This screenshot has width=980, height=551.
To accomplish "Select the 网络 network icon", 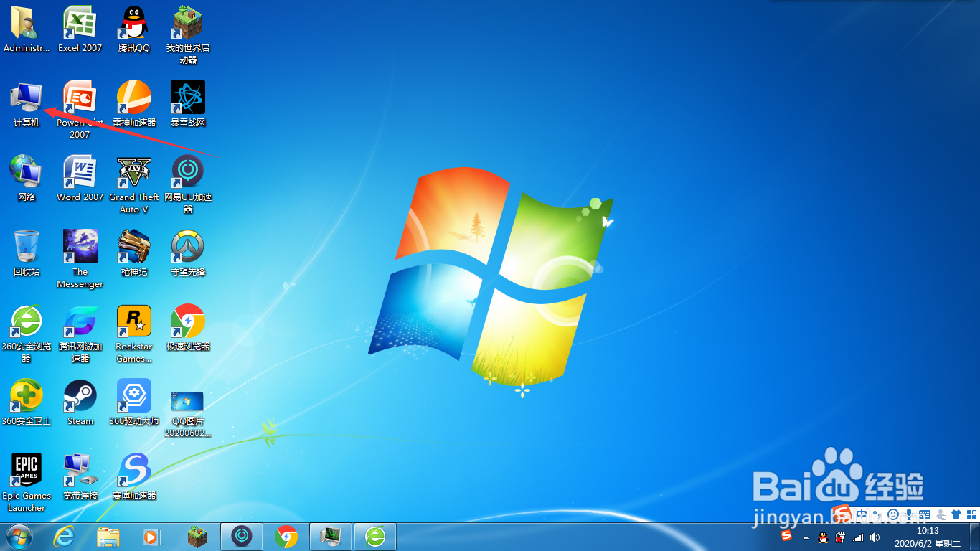I will [27, 179].
